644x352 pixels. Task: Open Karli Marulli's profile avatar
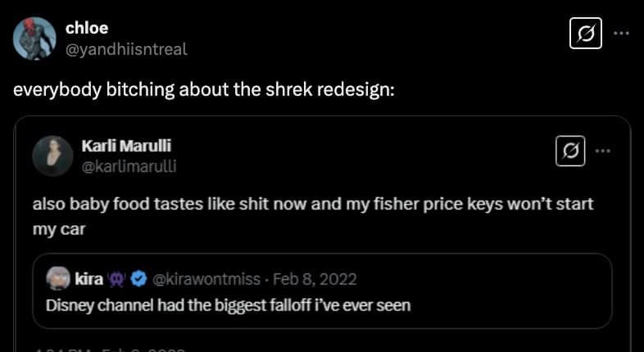[x=49, y=154]
